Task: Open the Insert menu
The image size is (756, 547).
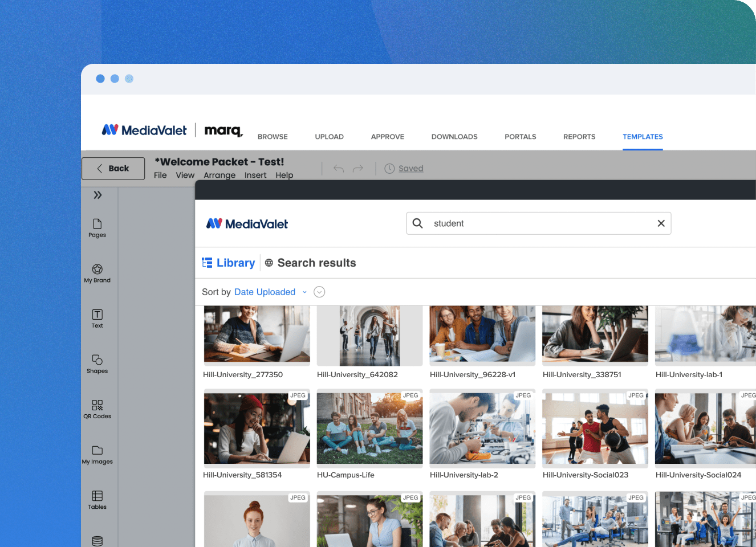Action: click(255, 175)
